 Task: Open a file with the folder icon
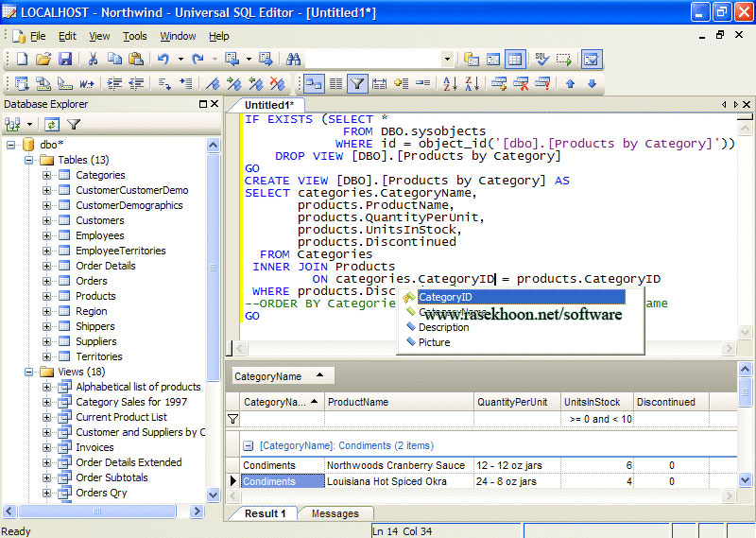click(x=43, y=59)
